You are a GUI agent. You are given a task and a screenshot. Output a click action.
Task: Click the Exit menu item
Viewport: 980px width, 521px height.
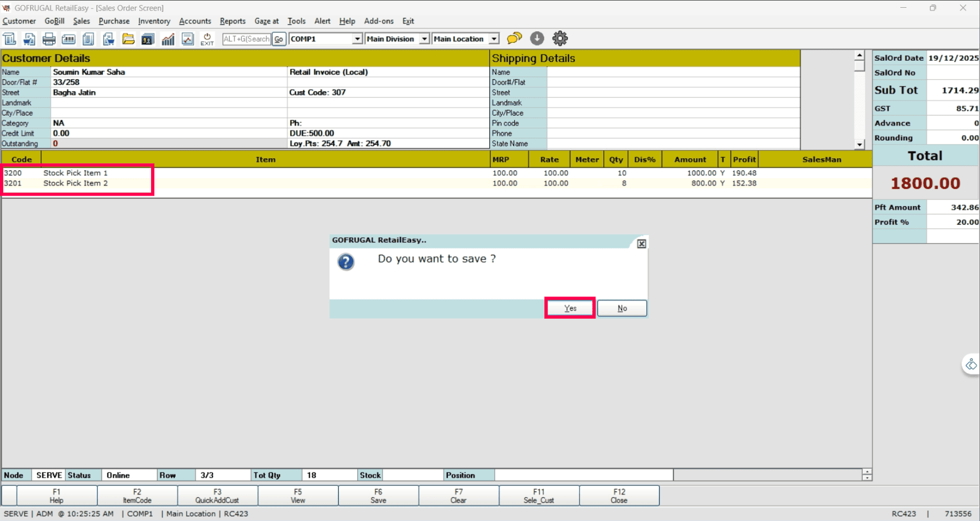(x=408, y=21)
